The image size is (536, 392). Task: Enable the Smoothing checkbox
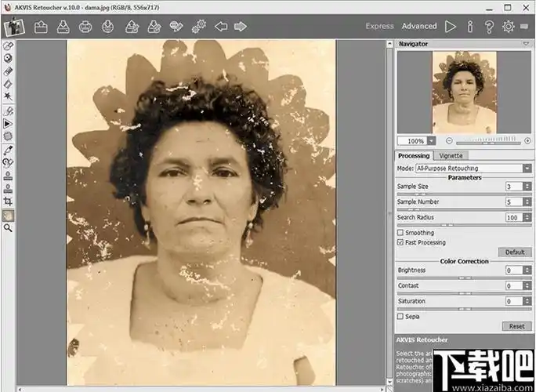tap(401, 233)
